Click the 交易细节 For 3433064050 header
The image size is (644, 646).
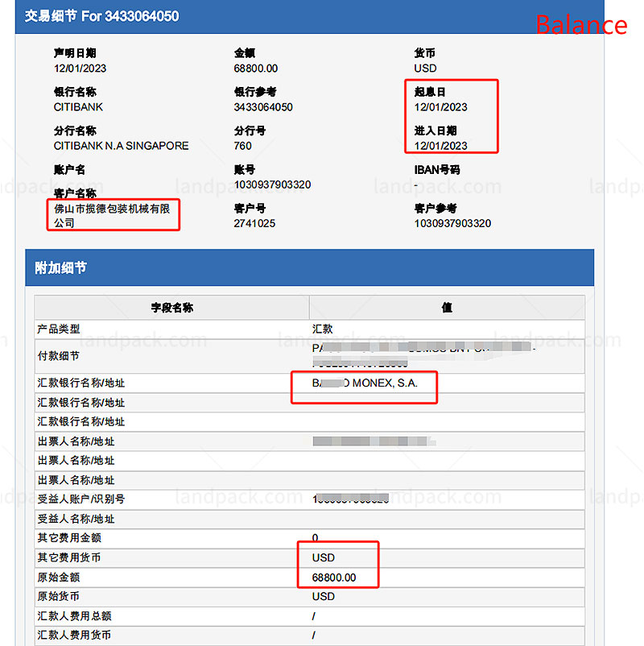101,16
